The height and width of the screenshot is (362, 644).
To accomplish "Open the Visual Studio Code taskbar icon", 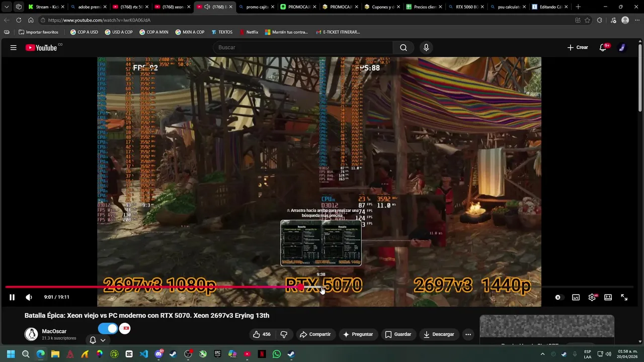I will 144,354.
